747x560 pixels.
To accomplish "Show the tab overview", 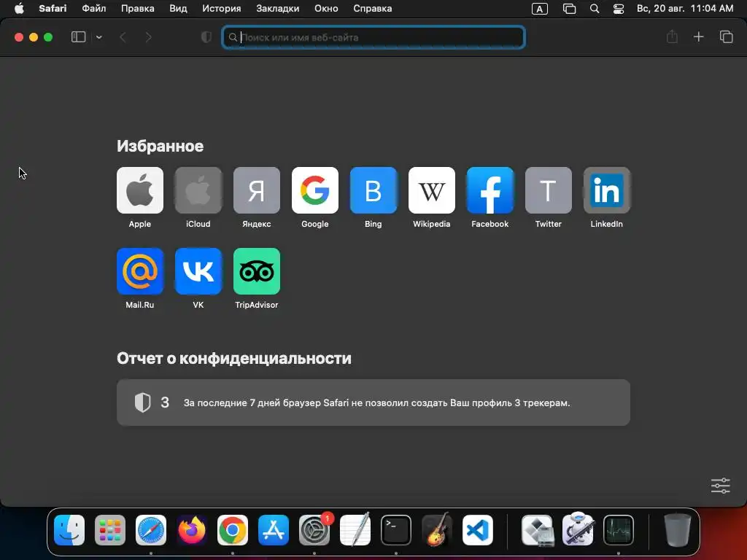I will pos(726,36).
